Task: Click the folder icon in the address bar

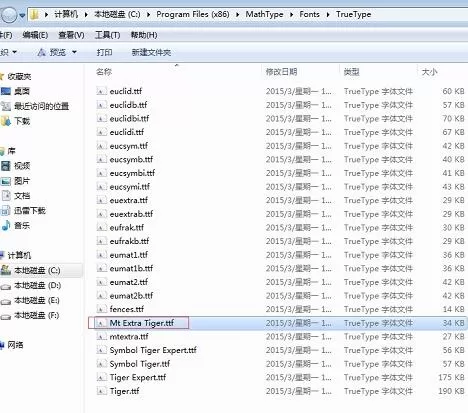Action: coord(34,14)
